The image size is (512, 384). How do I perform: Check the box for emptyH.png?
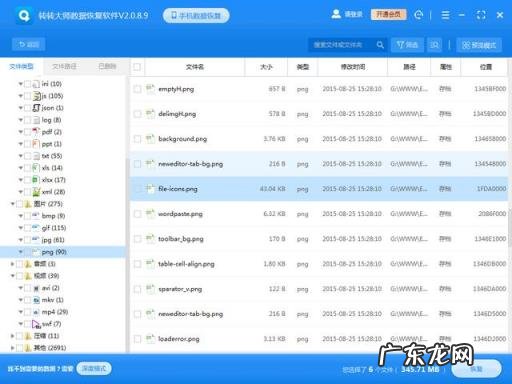[x=137, y=89]
